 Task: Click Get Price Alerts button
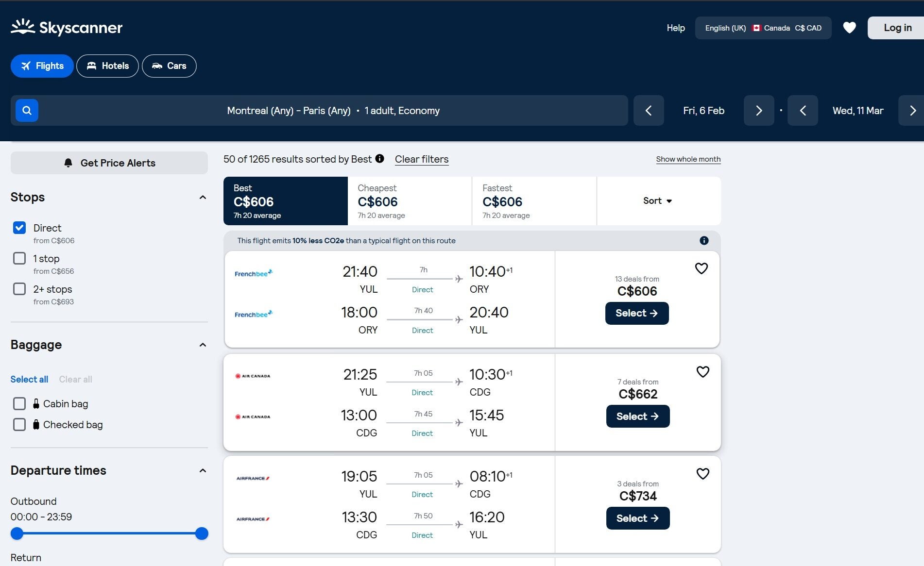tap(109, 163)
